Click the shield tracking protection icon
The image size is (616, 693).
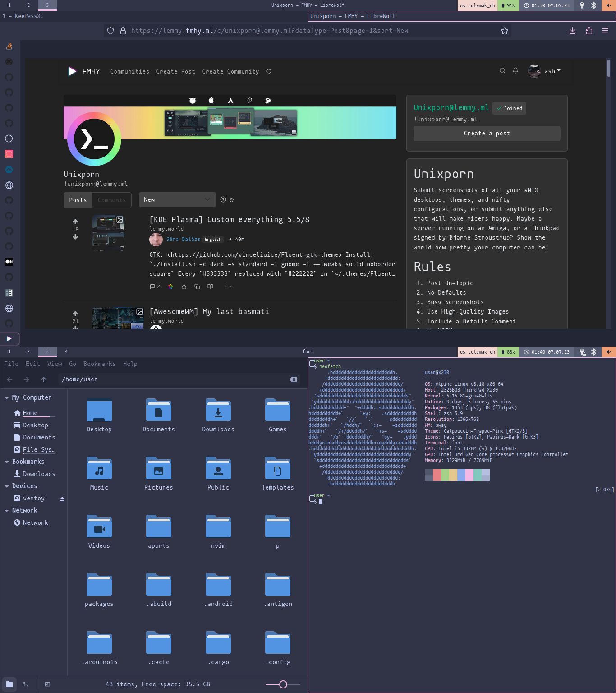[110, 31]
